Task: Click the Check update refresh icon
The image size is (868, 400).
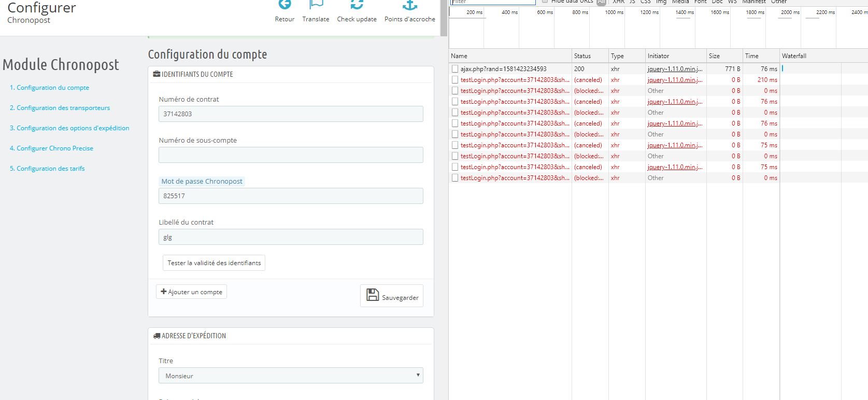Action: (x=357, y=5)
